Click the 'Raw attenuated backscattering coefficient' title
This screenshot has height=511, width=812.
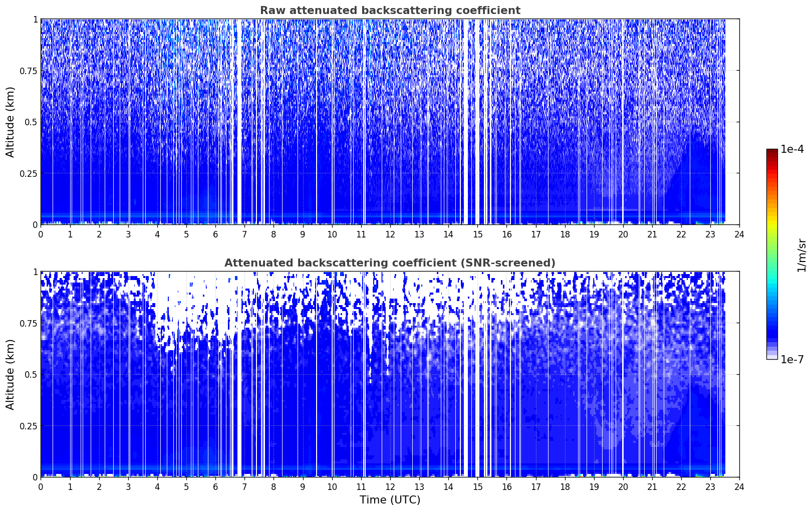[x=390, y=11]
